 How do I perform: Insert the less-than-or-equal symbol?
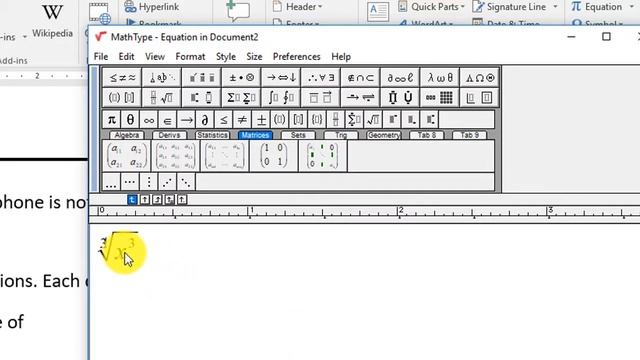coord(224,120)
